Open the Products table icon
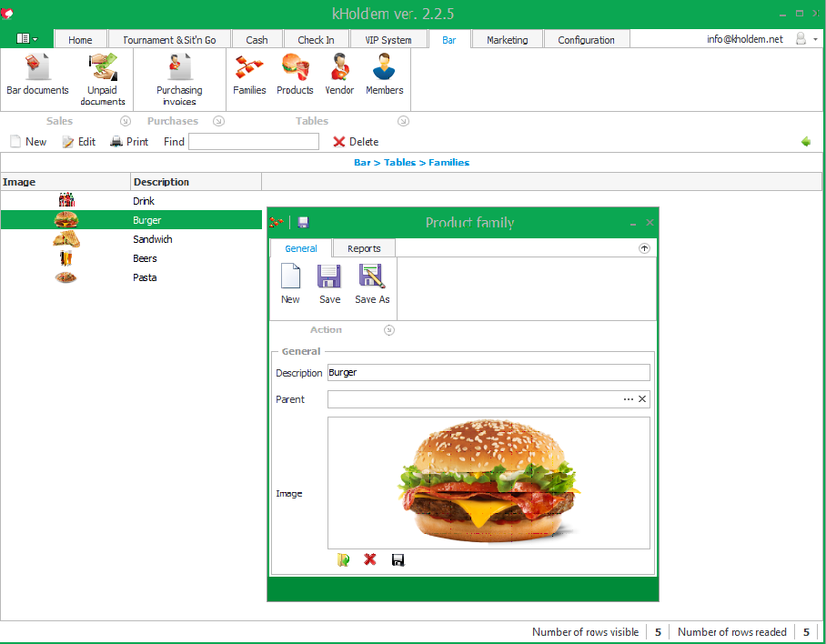This screenshot has height=644, width=826. point(295,68)
